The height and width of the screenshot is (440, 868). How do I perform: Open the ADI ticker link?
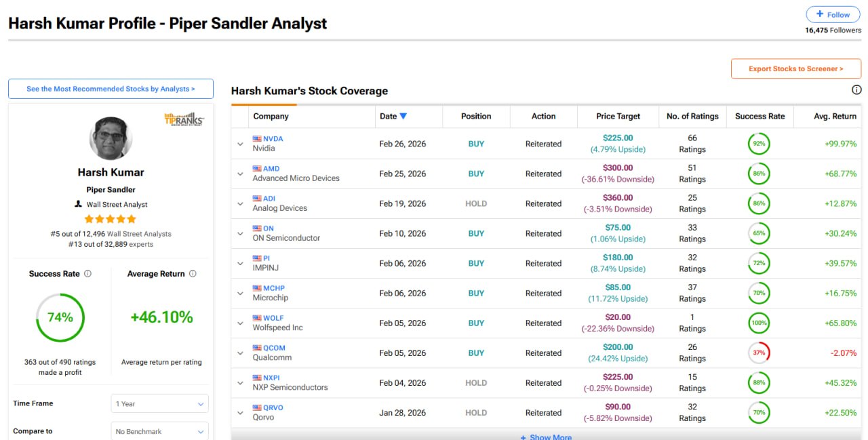coord(269,198)
